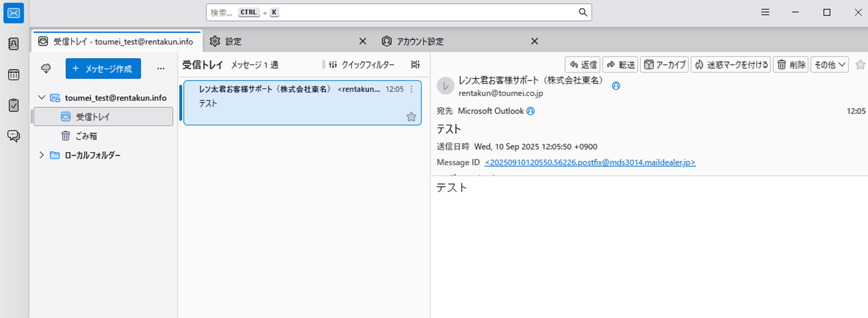Expand the ローカルフォルダー folder
Screen dimensions: 868x318
tap(42, 155)
